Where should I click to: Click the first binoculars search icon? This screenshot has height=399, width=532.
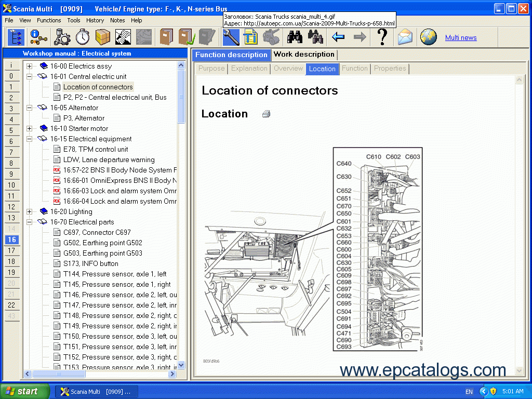pos(295,37)
